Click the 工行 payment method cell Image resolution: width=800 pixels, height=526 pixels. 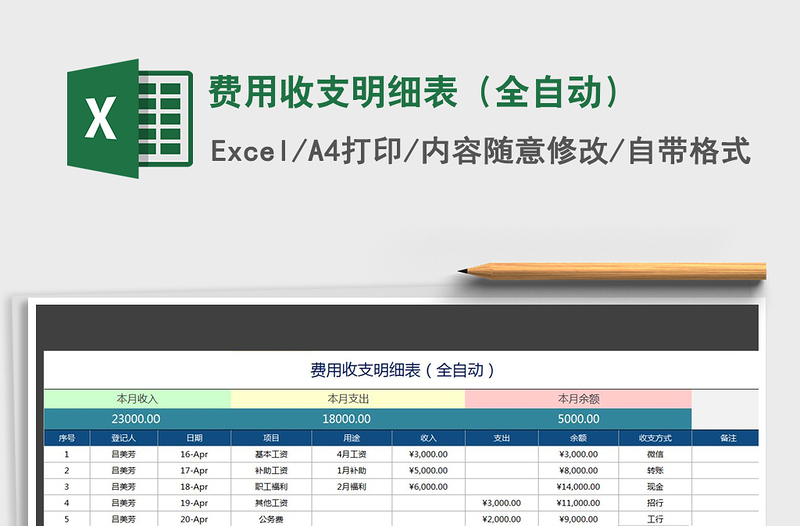click(x=655, y=519)
